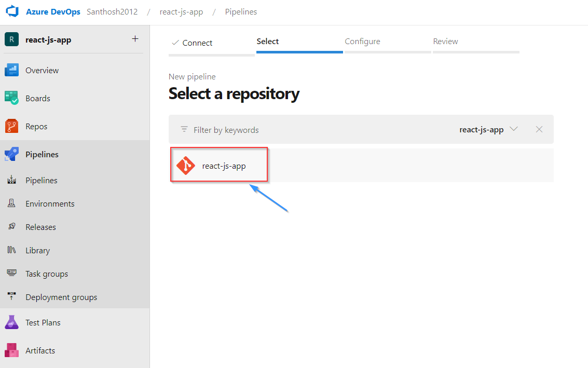The width and height of the screenshot is (588, 368).
Task: Click the plus icon next to project name
Action: [x=135, y=38]
